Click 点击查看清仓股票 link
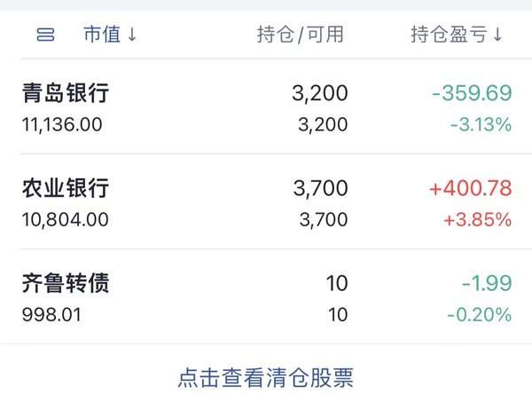The image size is (532, 394). 266,378
